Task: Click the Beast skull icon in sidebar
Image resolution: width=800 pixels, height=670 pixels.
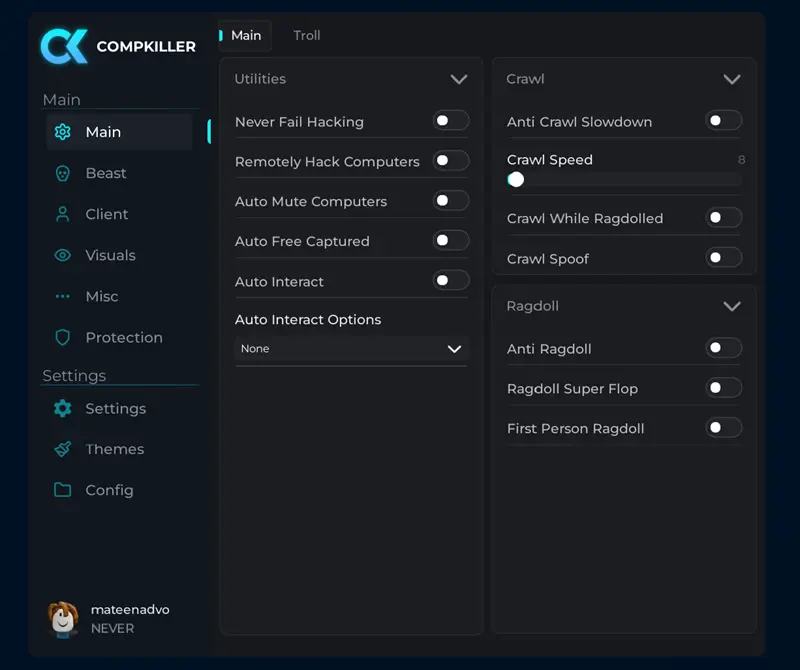Action: (62, 173)
